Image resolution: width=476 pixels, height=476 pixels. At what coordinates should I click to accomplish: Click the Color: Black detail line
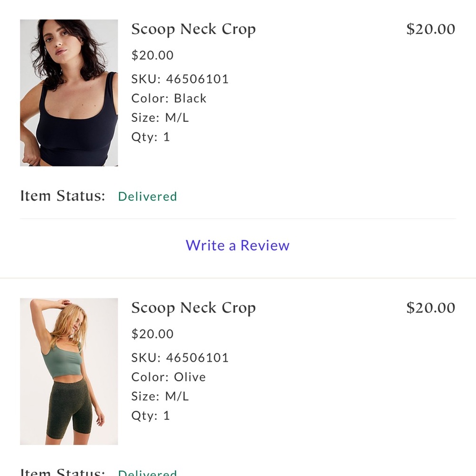(x=169, y=99)
